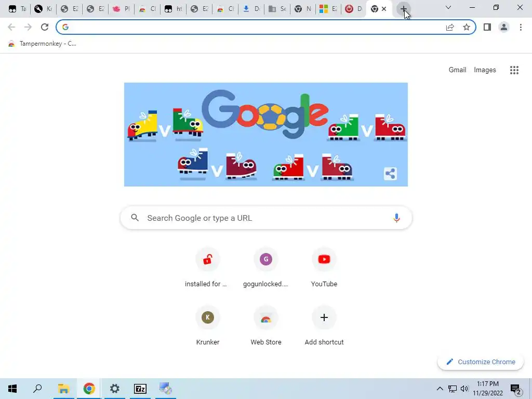Share the Google Doodle
The height and width of the screenshot is (399, 532).
tap(390, 174)
